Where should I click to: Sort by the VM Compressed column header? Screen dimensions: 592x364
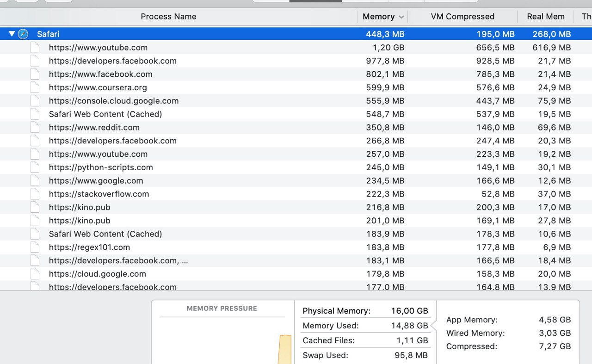tap(462, 17)
